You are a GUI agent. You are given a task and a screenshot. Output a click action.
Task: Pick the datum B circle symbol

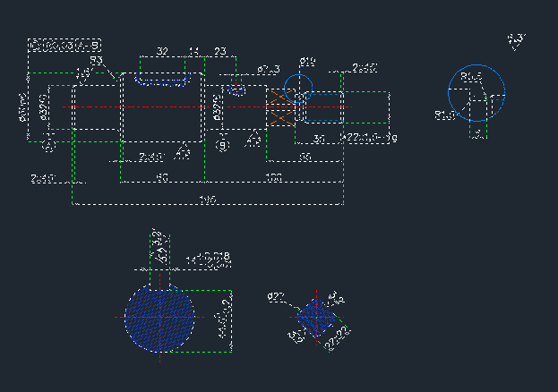(223, 145)
